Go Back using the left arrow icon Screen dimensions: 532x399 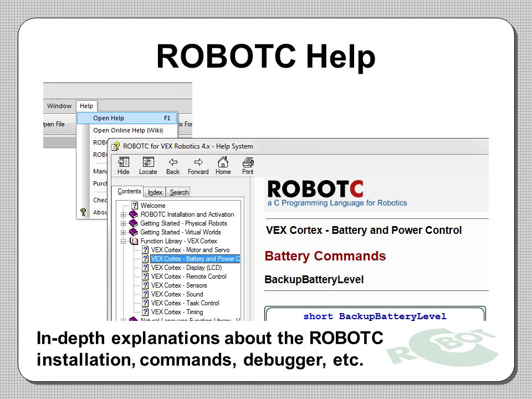coord(173,162)
